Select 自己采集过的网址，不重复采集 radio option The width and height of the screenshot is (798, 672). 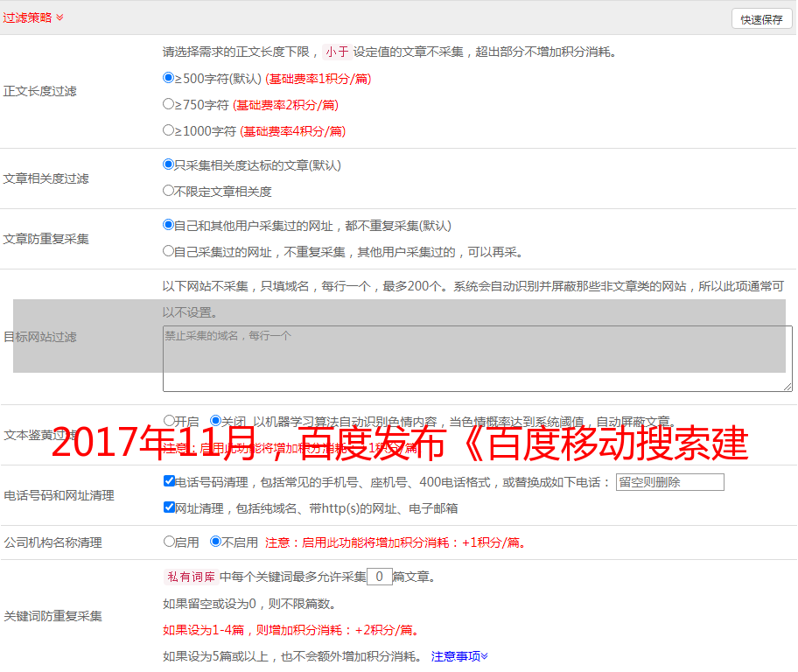pos(168,250)
